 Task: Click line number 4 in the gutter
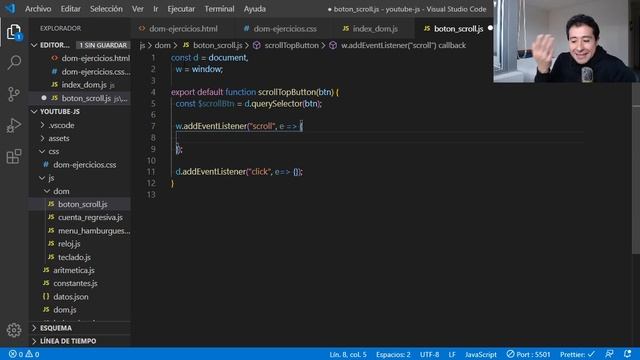[153, 92]
